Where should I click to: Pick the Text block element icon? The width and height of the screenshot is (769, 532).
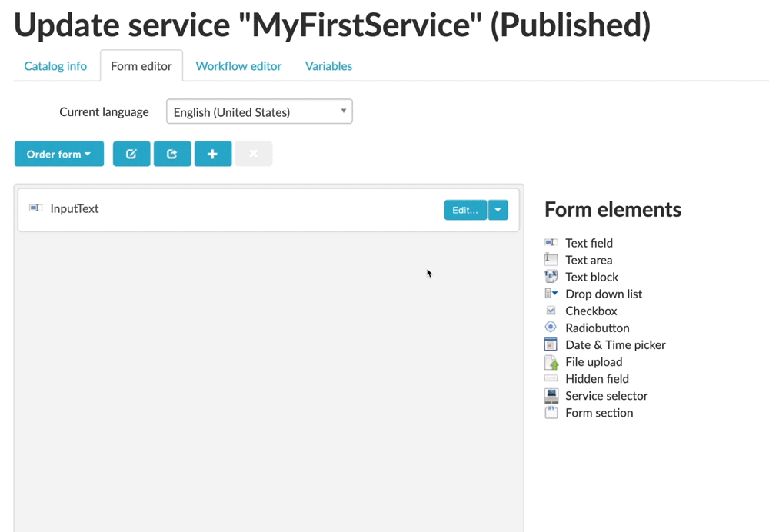[551, 277]
